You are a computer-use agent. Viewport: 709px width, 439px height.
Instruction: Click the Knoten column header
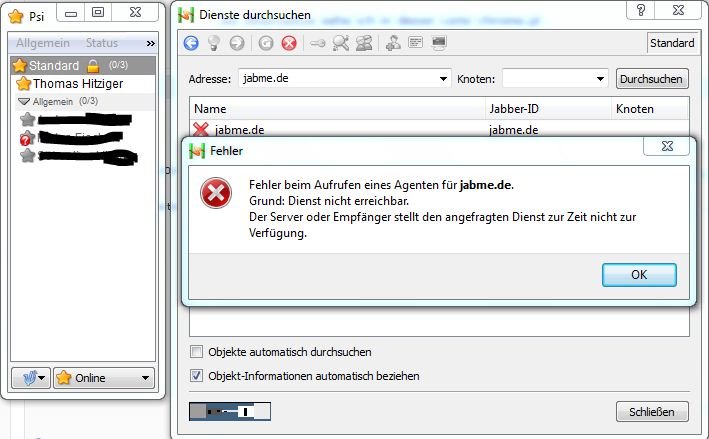click(x=650, y=109)
